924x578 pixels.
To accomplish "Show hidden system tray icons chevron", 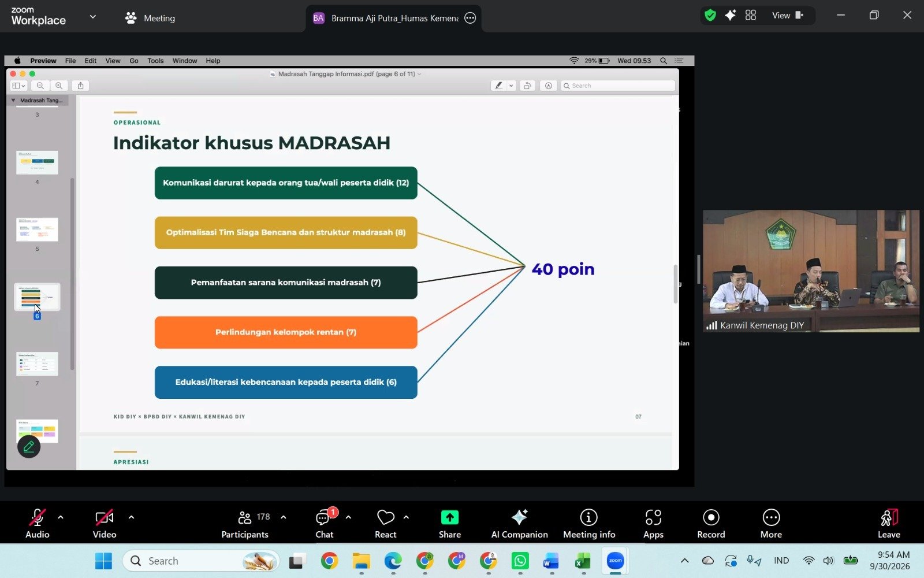I will [684, 561].
